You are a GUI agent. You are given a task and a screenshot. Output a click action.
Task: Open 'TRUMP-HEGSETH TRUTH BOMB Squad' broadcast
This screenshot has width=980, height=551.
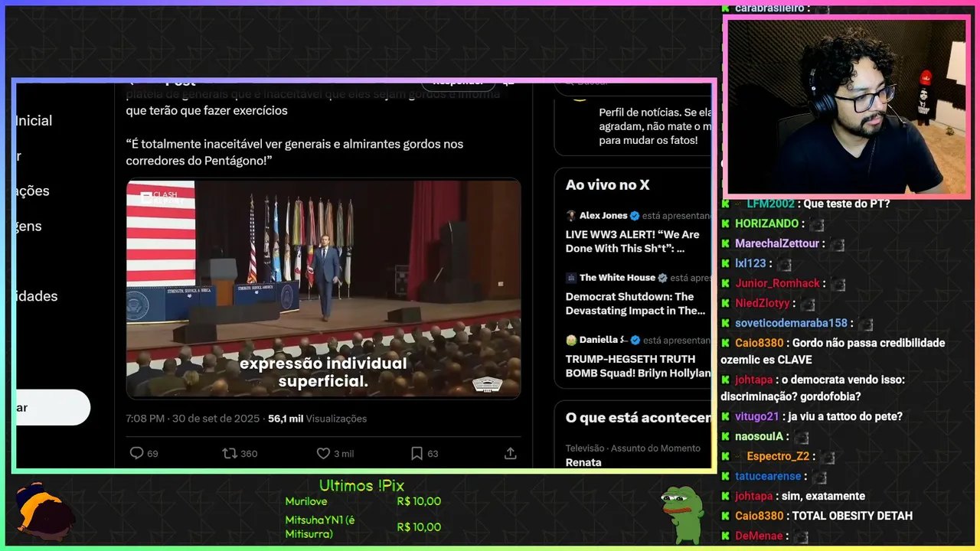click(638, 365)
